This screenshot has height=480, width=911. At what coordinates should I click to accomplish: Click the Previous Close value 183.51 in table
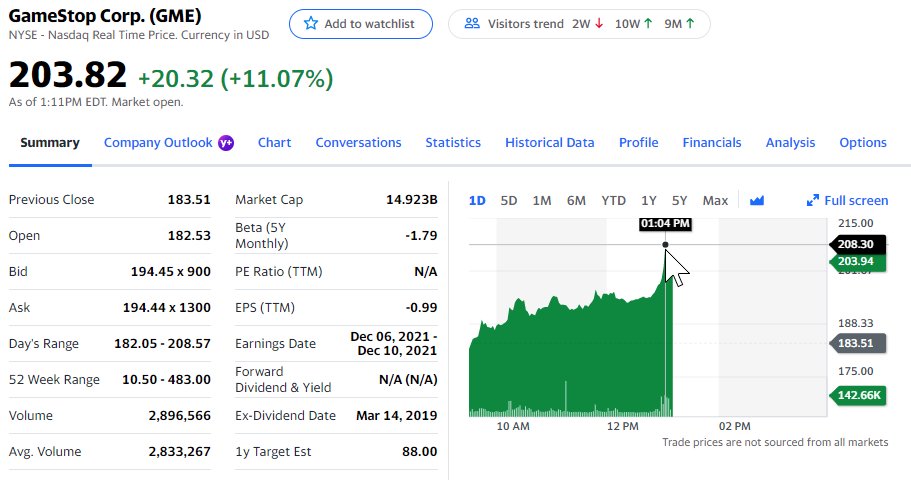tap(189, 199)
